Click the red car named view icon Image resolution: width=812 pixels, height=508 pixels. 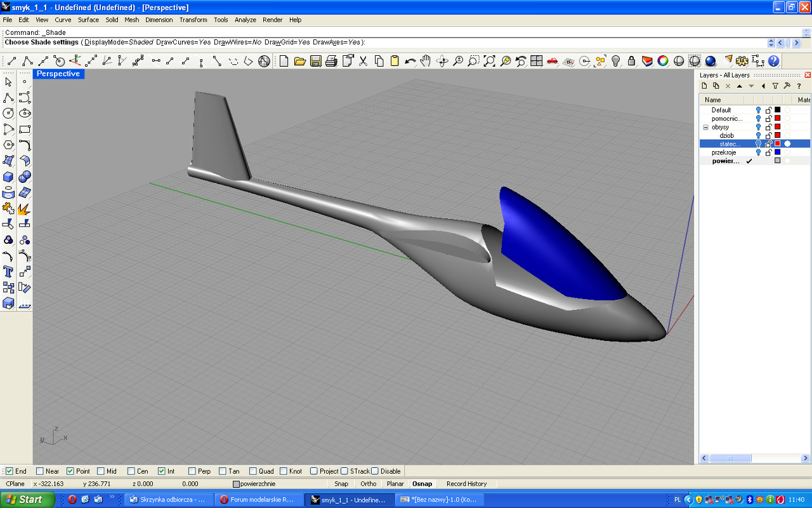point(553,61)
